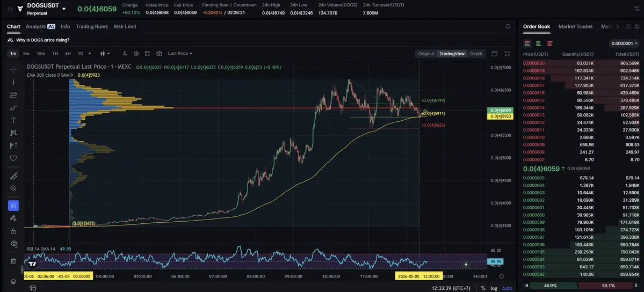
Task: Open the Fibonacci retracement tools
Action: [13, 95]
